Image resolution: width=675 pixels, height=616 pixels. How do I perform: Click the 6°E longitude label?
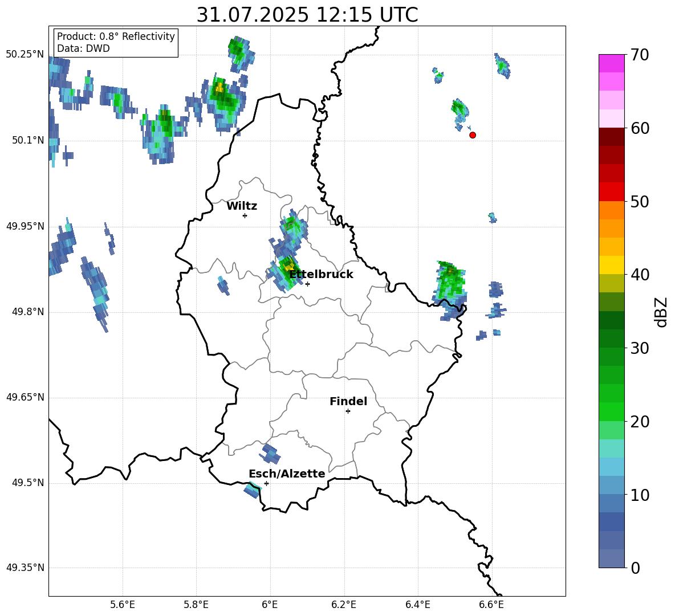point(270,605)
